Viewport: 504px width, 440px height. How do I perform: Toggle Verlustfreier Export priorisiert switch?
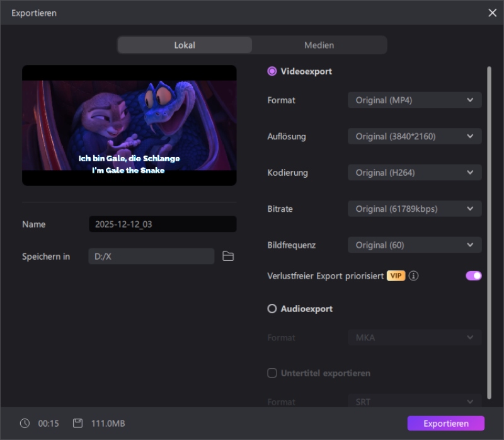(473, 275)
